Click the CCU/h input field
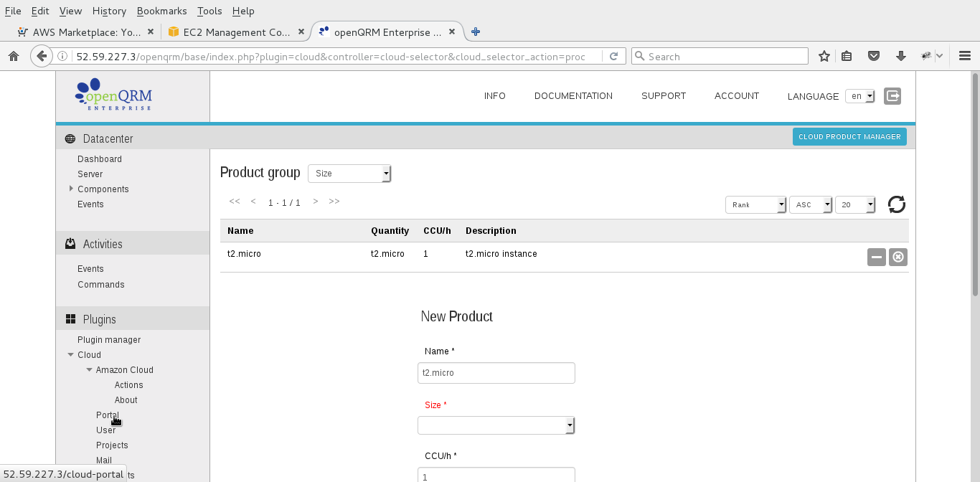 pos(496,476)
